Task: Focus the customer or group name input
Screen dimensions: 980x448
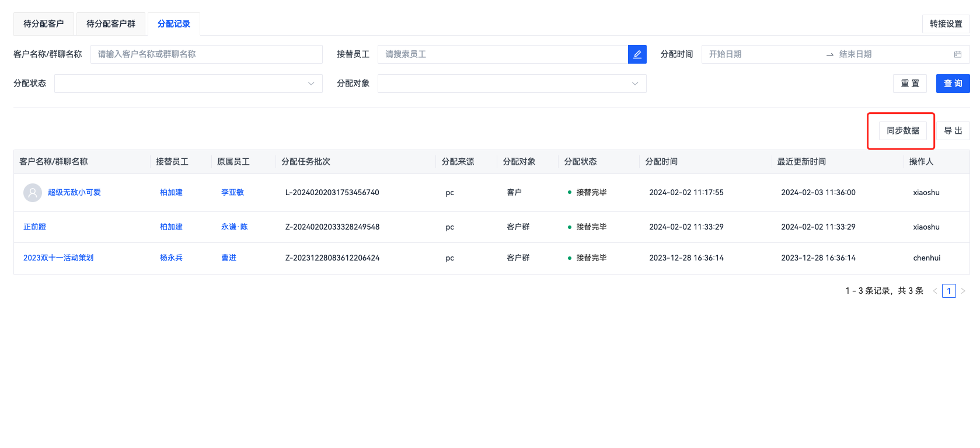Action: pos(207,54)
